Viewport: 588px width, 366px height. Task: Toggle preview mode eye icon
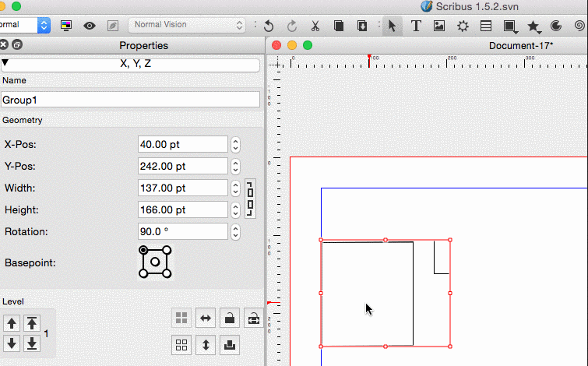90,26
